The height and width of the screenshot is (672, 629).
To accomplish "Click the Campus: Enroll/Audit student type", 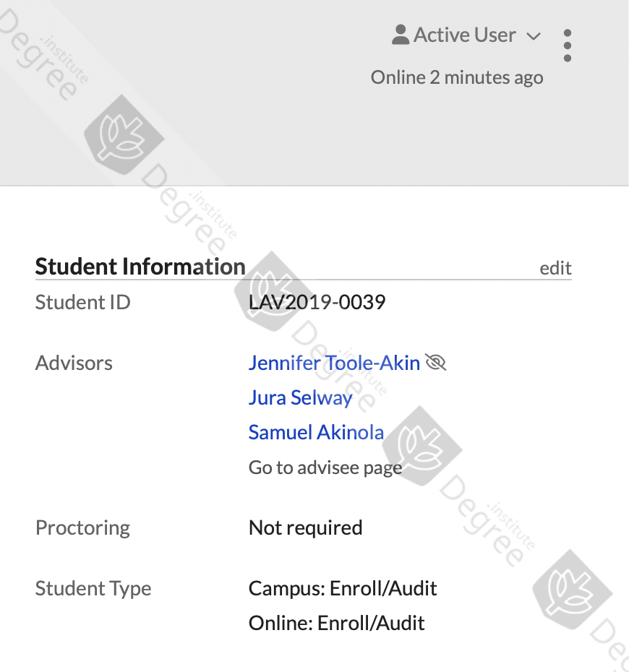I will [x=343, y=588].
